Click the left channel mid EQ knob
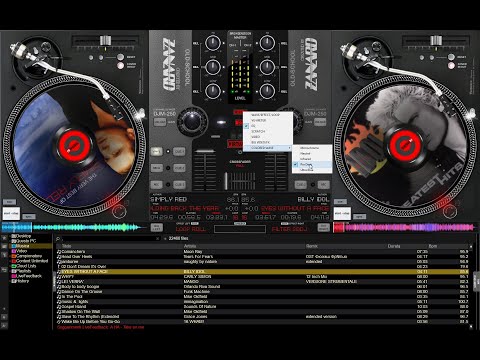The width and height of the screenshot is (480, 360). point(212,67)
